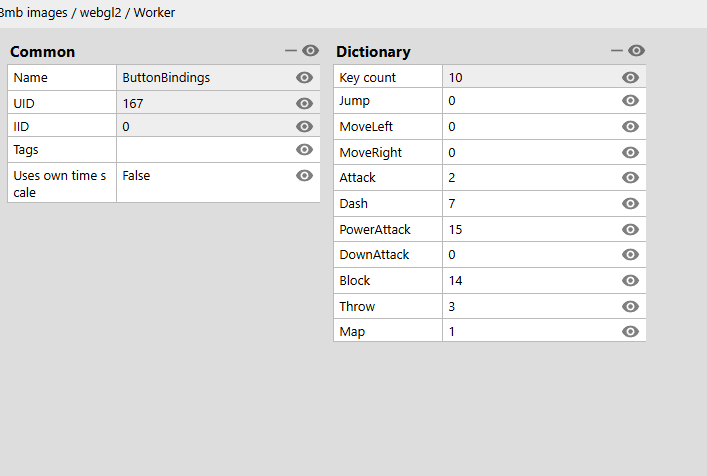Screen dimensions: 707x476
Task: Click the eye icon next to Key count
Action: pos(630,77)
